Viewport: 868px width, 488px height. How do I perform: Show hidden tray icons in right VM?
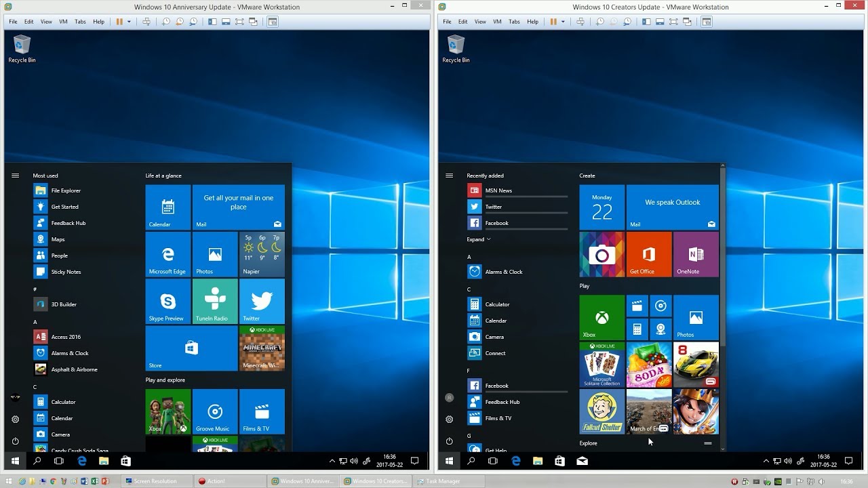pos(766,461)
